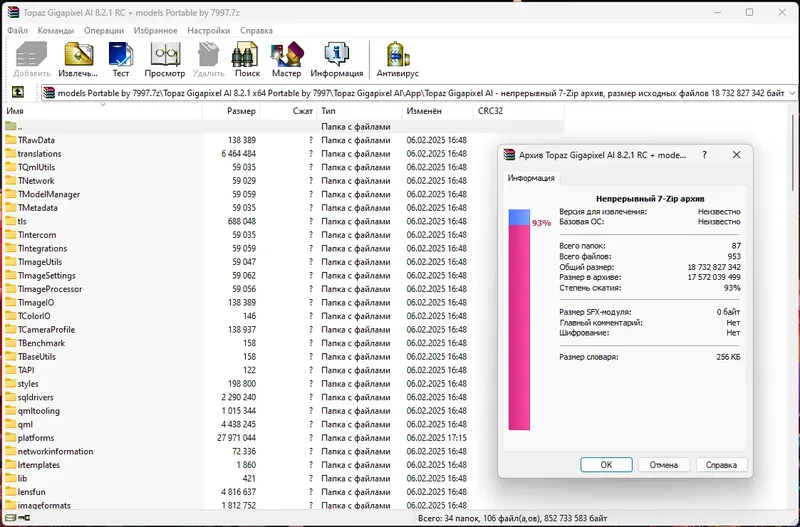
Task: Click the TNetwork folder icon
Action: click(10, 181)
